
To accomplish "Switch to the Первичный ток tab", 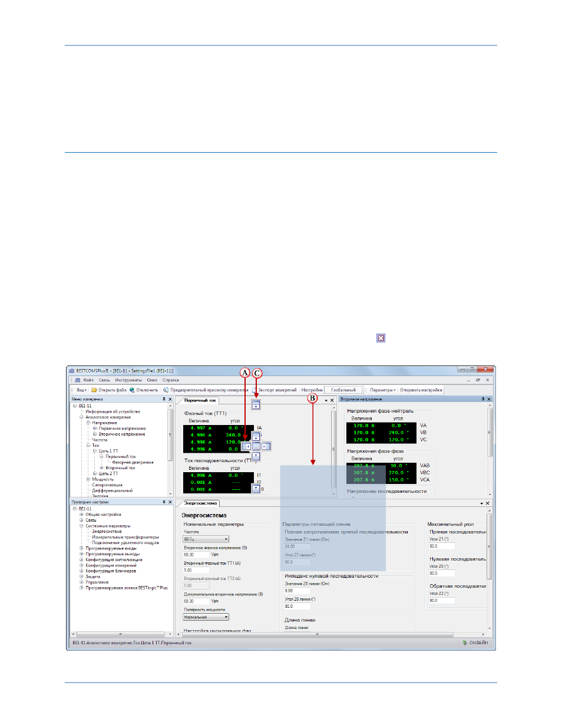I will coord(199,400).
